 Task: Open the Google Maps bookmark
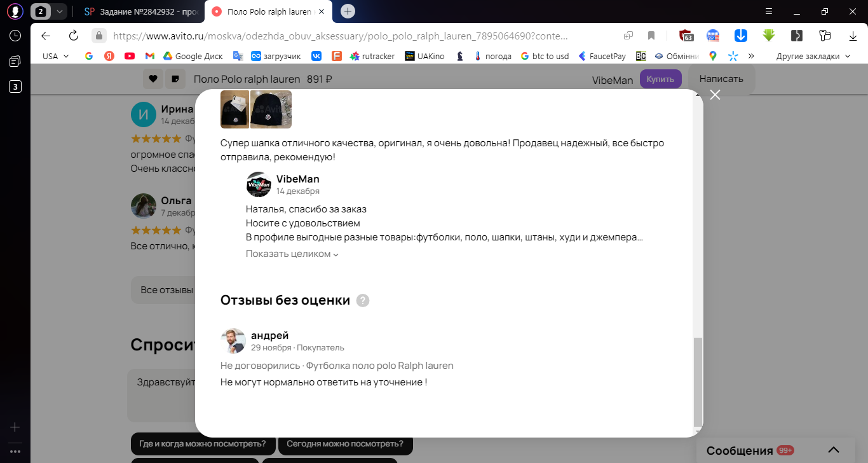713,56
